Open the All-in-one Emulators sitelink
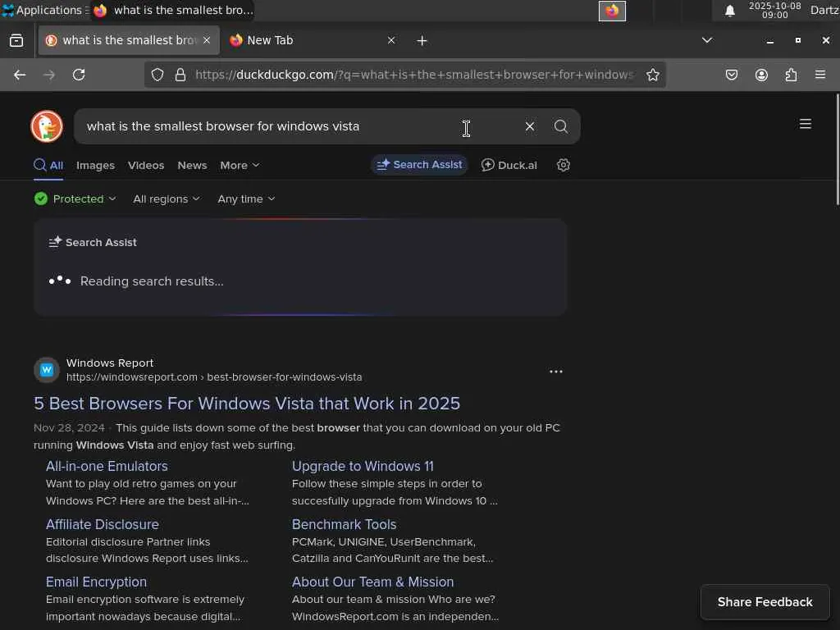The width and height of the screenshot is (840, 630). coord(107,466)
